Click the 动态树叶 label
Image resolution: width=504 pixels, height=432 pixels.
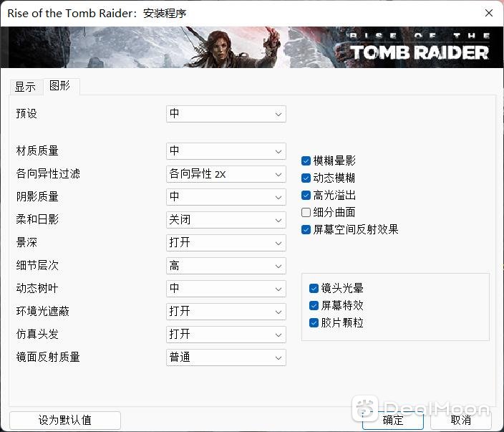click(x=37, y=288)
